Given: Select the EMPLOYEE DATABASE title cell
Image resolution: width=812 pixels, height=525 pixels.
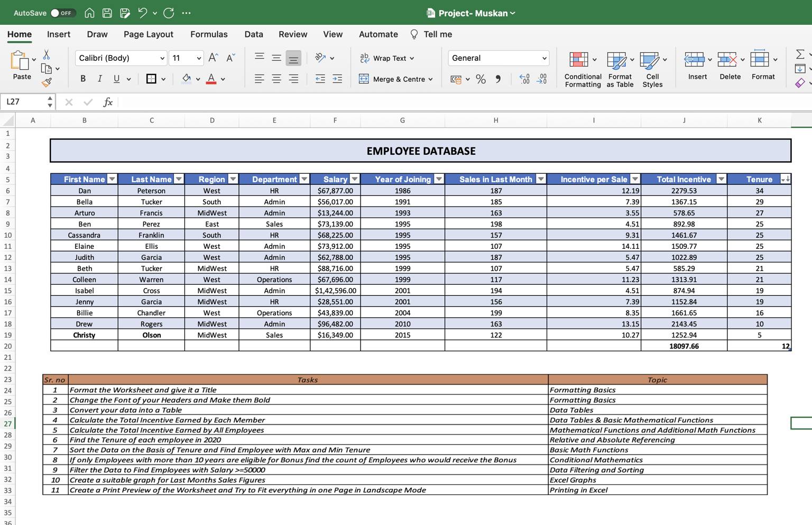Looking at the screenshot, I should [x=421, y=151].
